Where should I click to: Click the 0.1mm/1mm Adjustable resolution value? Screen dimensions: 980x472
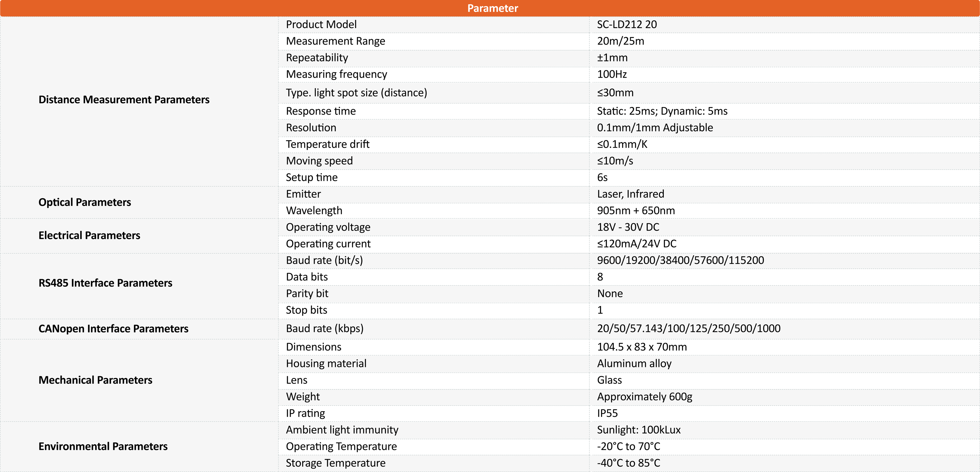(x=655, y=127)
